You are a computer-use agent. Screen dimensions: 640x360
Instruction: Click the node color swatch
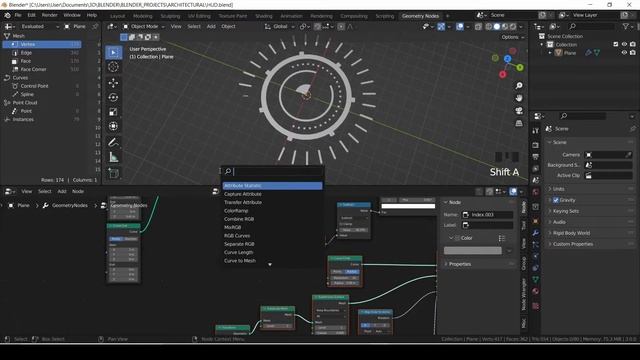(473, 251)
